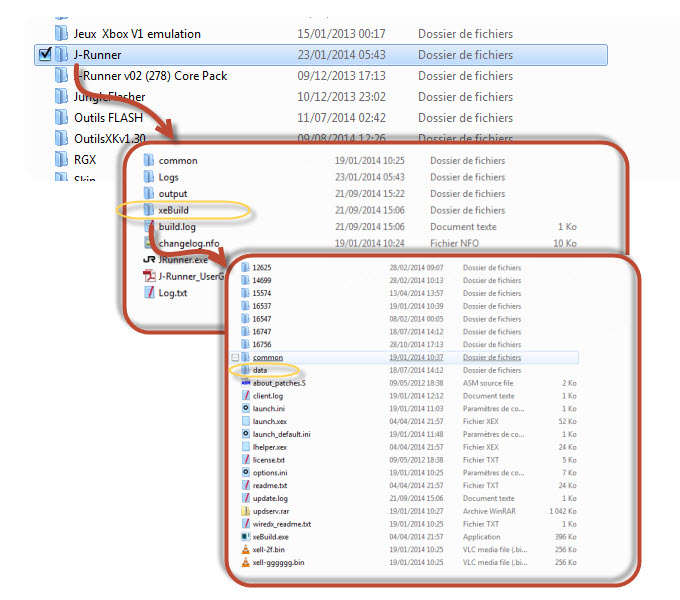Select the changelog.nfo file name

[189, 243]
